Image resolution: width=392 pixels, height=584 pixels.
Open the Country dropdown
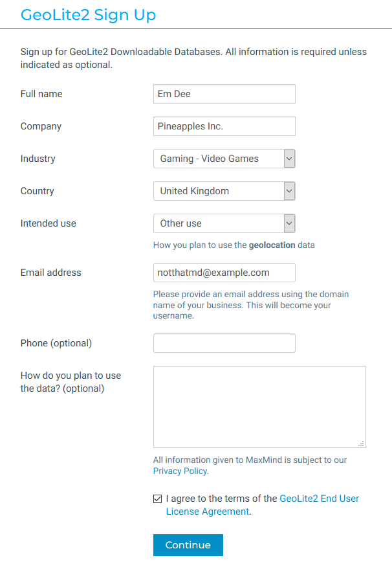(x=224, y=190)
